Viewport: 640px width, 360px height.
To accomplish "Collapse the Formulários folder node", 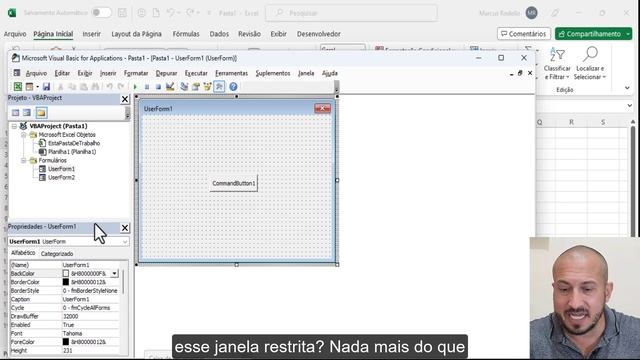I will pos(24,160).
